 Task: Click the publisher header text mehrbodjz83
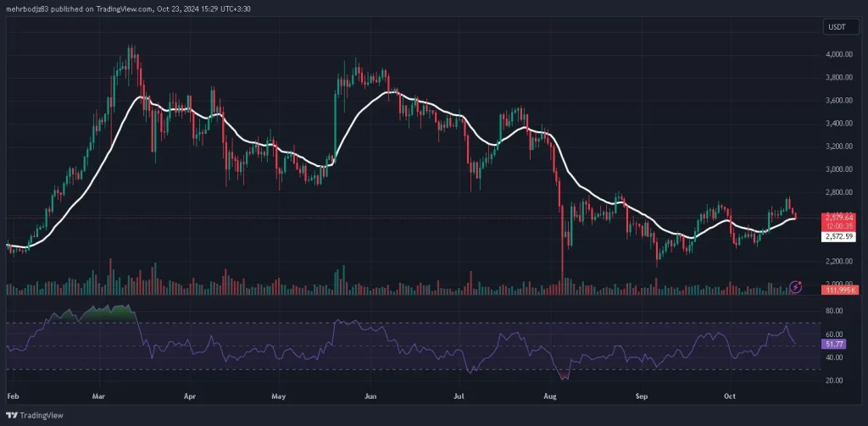point(31,8)
